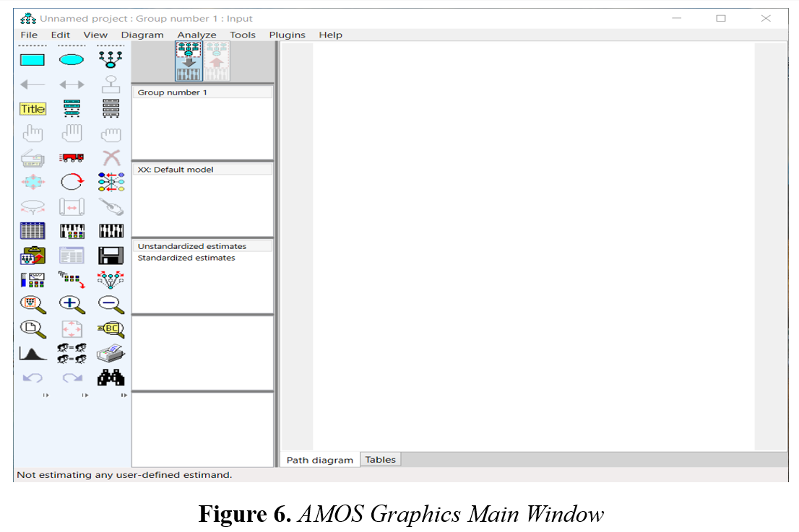Viewport: 799px width, 532px height.
Task: Click the reposition path diagram scroll icon
Action: 72,207
